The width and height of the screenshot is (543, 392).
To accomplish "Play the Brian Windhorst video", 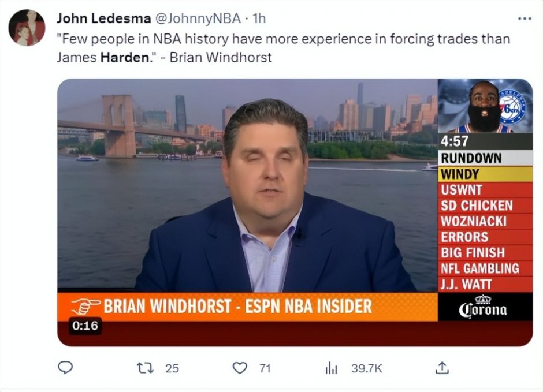I will [x=295, y=212].
